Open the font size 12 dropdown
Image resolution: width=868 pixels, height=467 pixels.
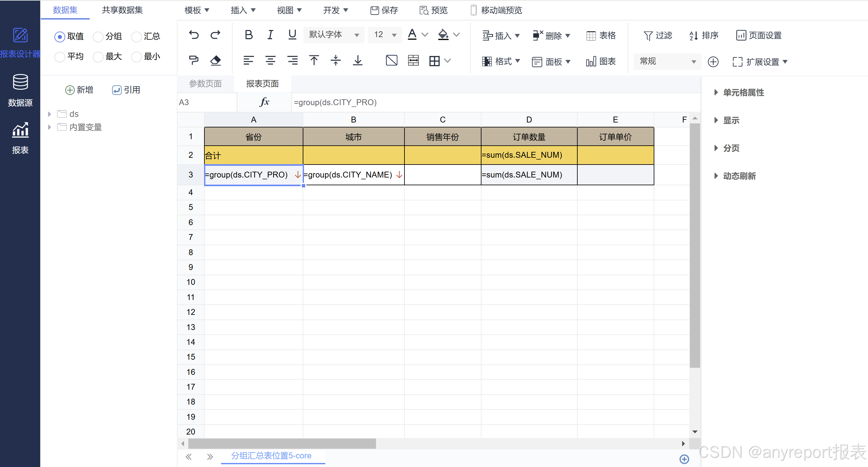[385, 35]
